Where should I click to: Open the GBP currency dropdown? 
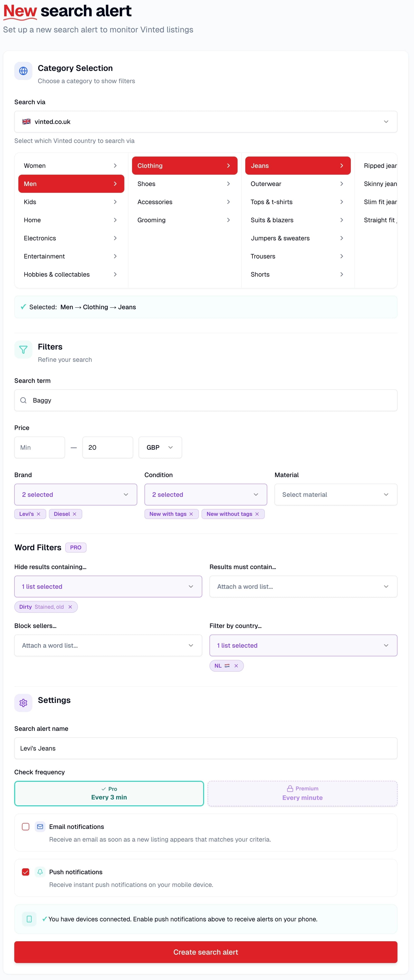160,447
